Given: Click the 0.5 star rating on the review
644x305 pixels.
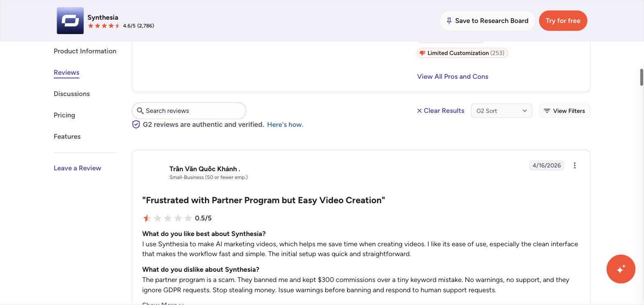Looking at the screenshot, I should point(167,218).
